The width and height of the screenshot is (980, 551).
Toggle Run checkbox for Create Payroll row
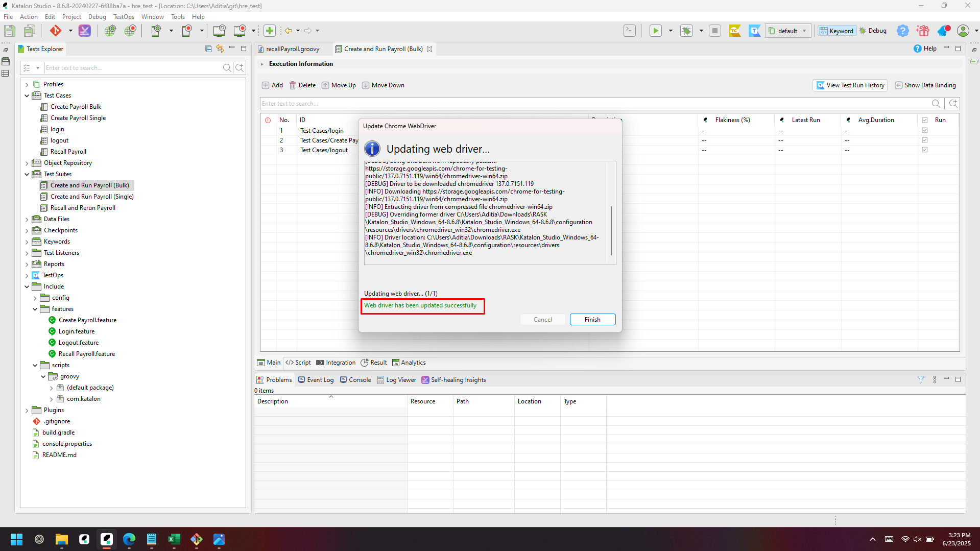tap(925, 140)
